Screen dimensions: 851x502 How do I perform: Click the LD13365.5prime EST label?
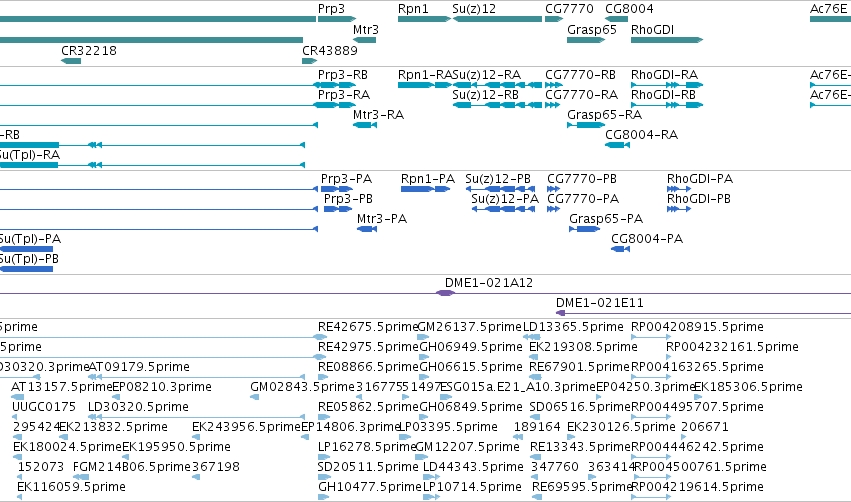(573, 327)
